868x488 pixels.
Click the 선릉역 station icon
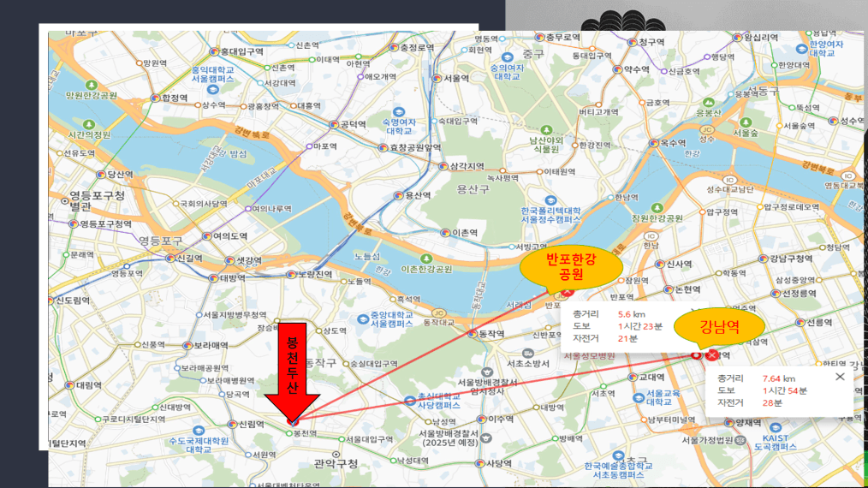pos(800,323)
